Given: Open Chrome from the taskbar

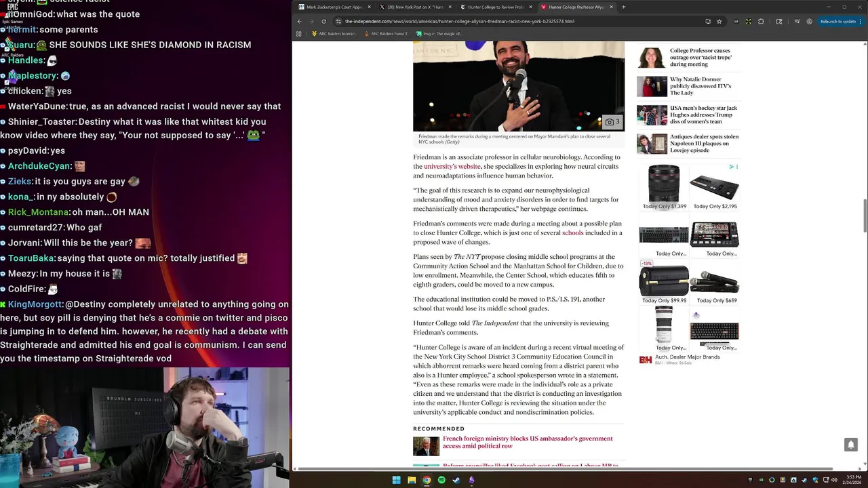Looking at the screenshot, I should 427,480.
